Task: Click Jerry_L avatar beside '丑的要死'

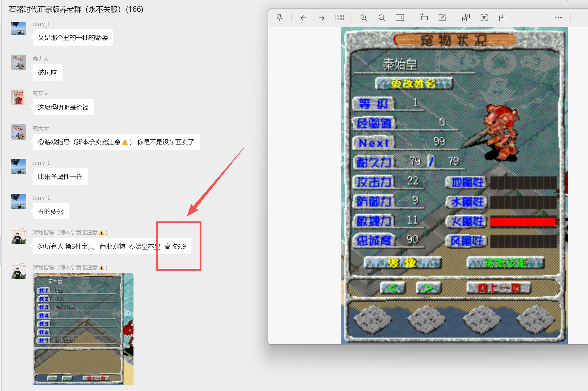Action: pos(18,202)
